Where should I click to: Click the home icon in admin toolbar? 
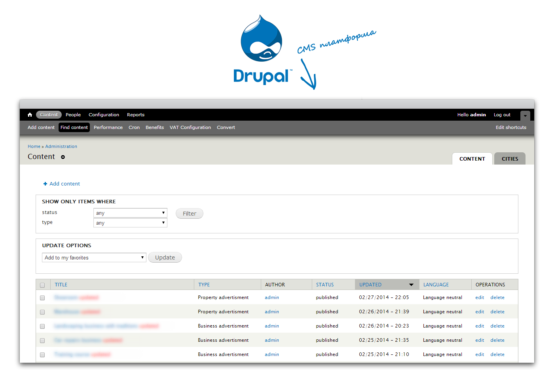[30, 115]
